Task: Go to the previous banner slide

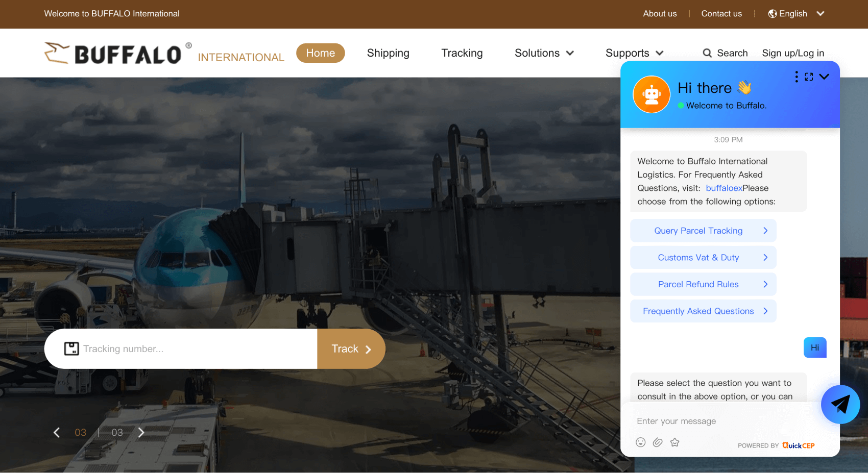Action: tap(57, 433)
